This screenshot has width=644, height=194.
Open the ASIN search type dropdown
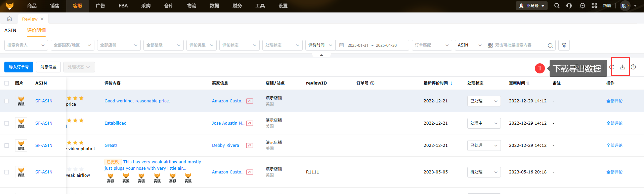tap(470, 45)
